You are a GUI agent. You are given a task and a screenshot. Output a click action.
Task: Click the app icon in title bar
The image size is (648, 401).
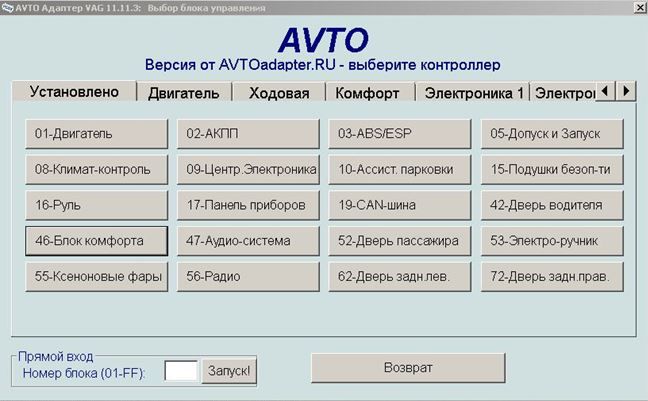click(x=7, y=7)
